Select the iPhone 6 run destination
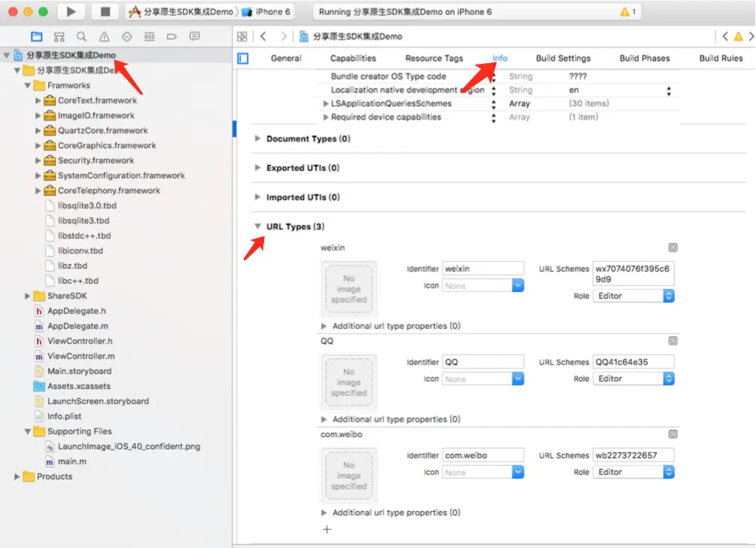 click(x=268, y=11)
